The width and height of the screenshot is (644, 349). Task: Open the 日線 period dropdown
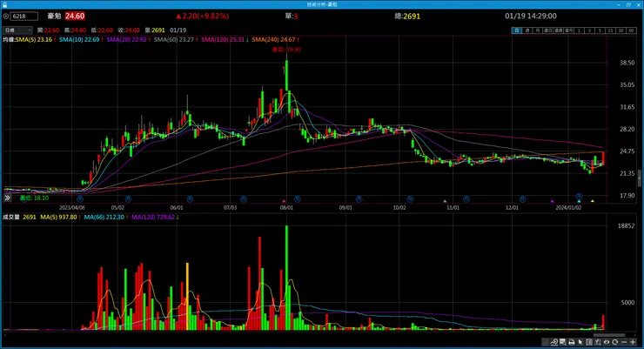(x=17, y=30)
